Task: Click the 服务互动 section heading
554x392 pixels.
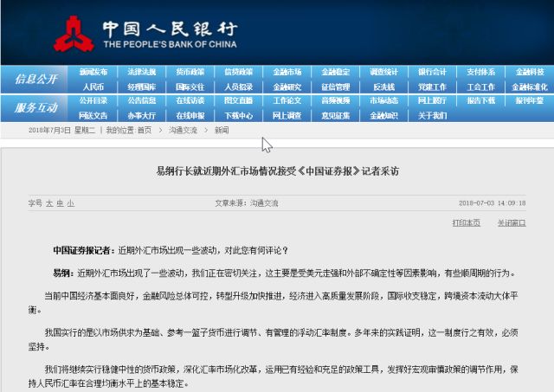Action: (x=36, y=107)
